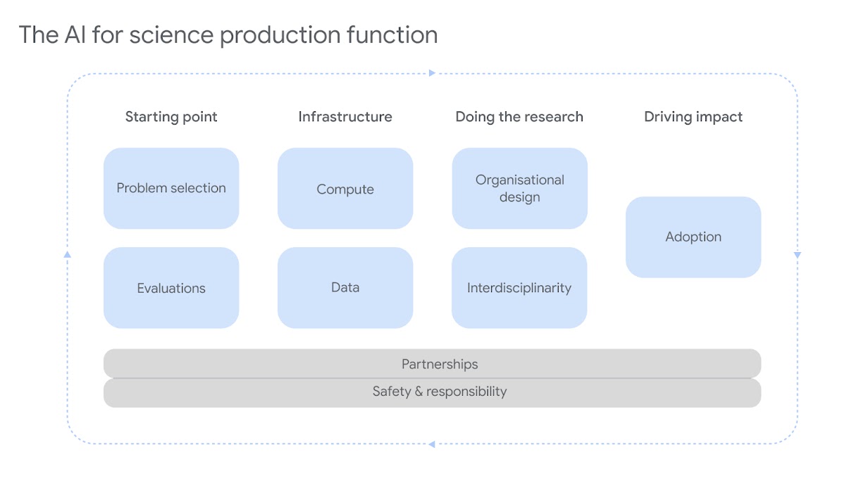Click the Driving impact header
Screen dimensions: 868x488
coord(693,116)
